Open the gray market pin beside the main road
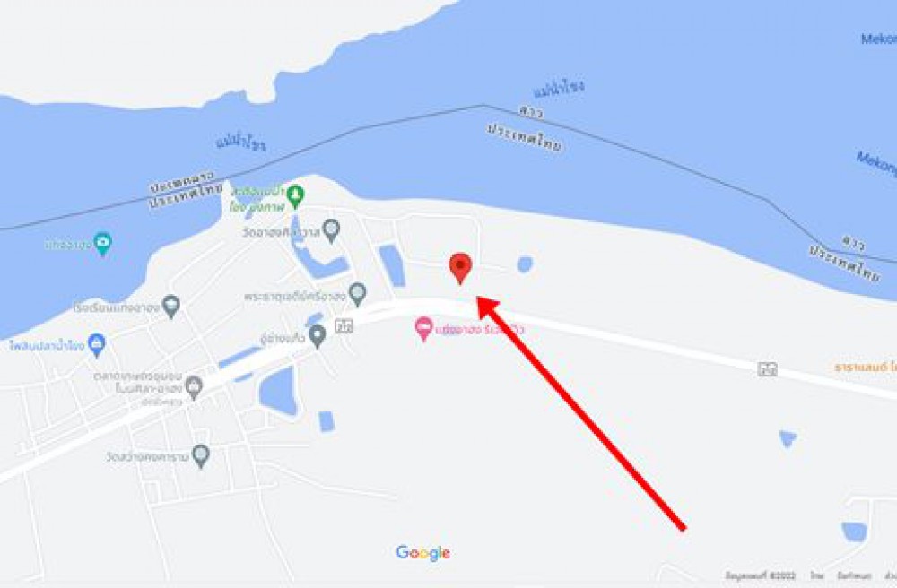The height and width of the screenshot is (588, 897). (194, 388)
